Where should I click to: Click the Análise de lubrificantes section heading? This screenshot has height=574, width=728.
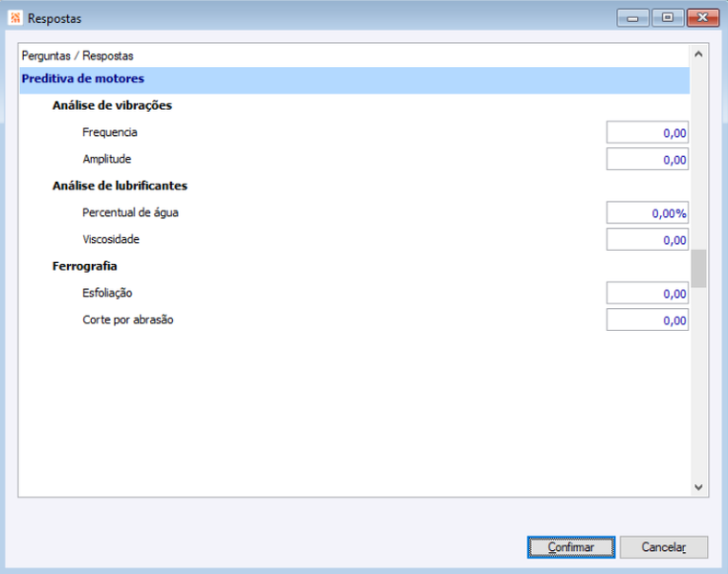(x=120, y=187)
